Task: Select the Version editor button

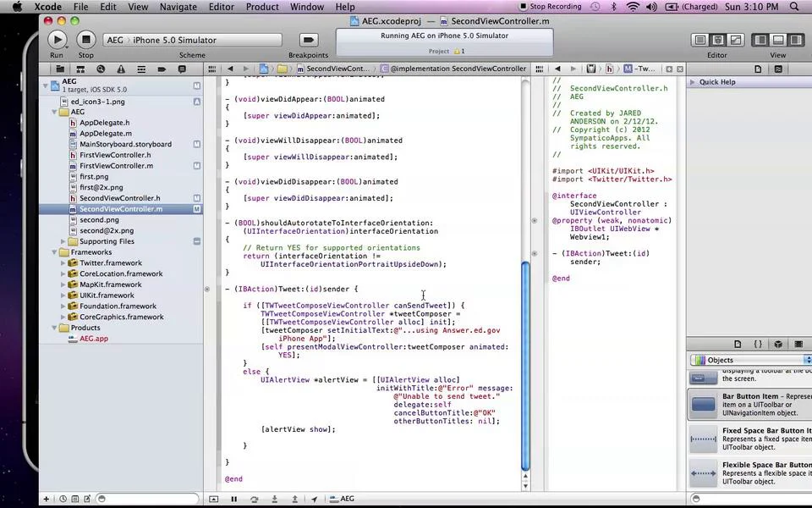Action: click(x=736, y=40)
